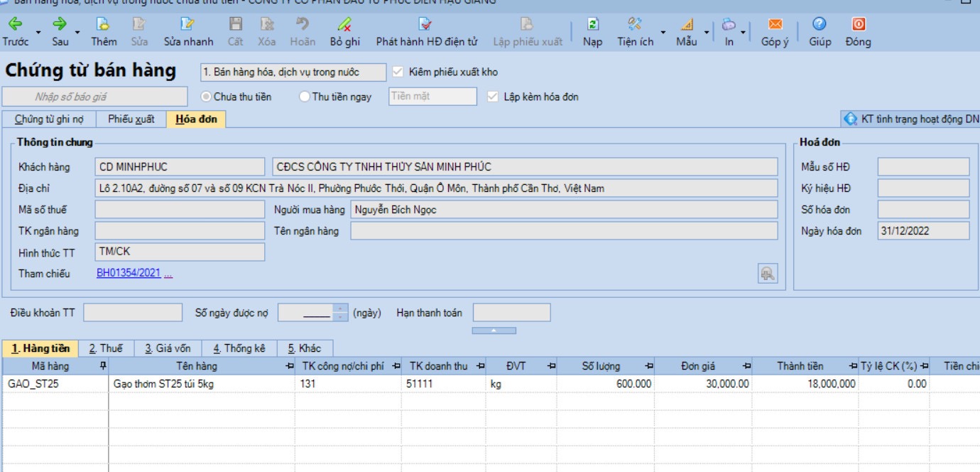Image resolution: width=980 pixels, height=472 pixels.
Task: Toggle Kiêm phiếu xuất kho checkbox
Action: (x=398, y=72)
